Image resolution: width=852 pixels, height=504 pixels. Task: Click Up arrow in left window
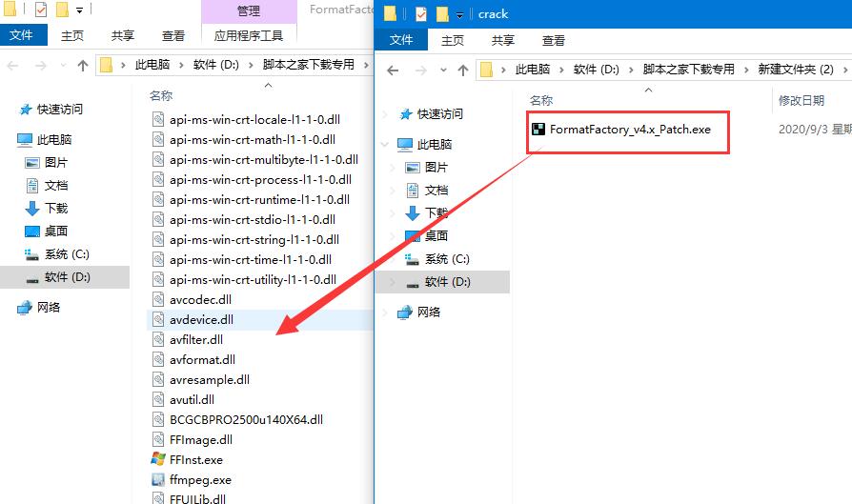click(x=83, y=66)
